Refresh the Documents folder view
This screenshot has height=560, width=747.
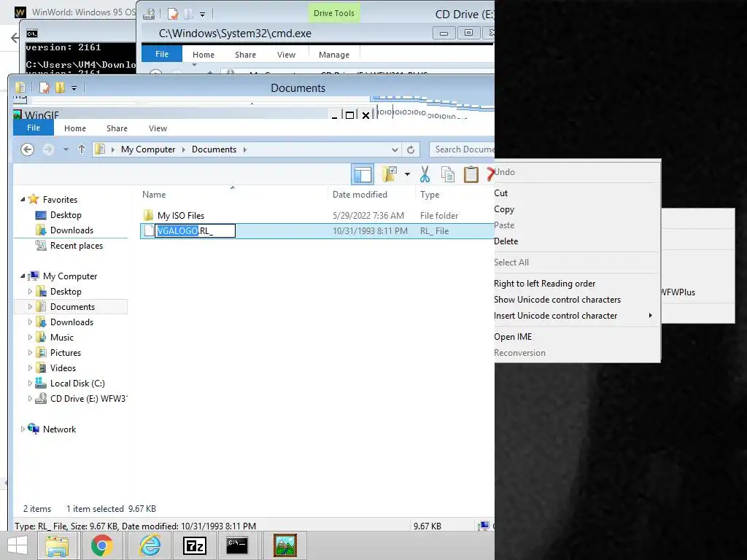(410, 150)
